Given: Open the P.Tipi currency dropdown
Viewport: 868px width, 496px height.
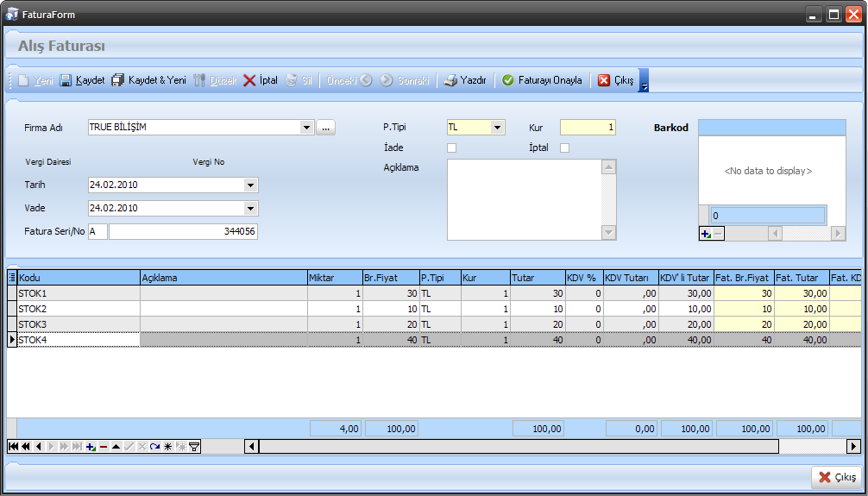Looking at the screenshot, I should tap(497, 128).
